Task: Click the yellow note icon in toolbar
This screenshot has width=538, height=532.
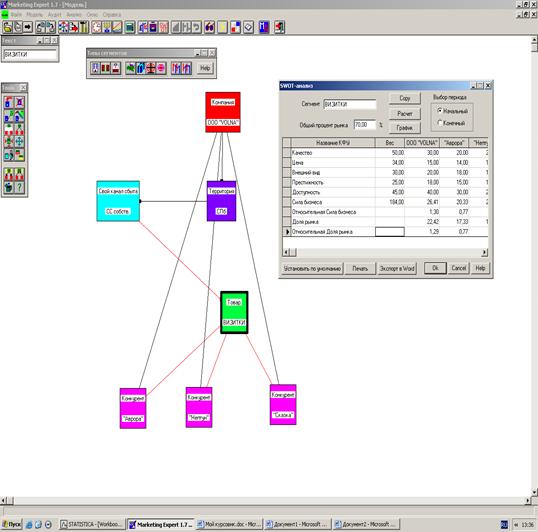Action: coord(222,27)
